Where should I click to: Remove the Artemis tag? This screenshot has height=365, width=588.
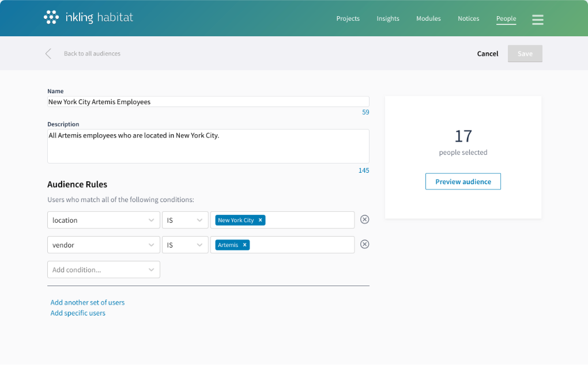point(245,245)
